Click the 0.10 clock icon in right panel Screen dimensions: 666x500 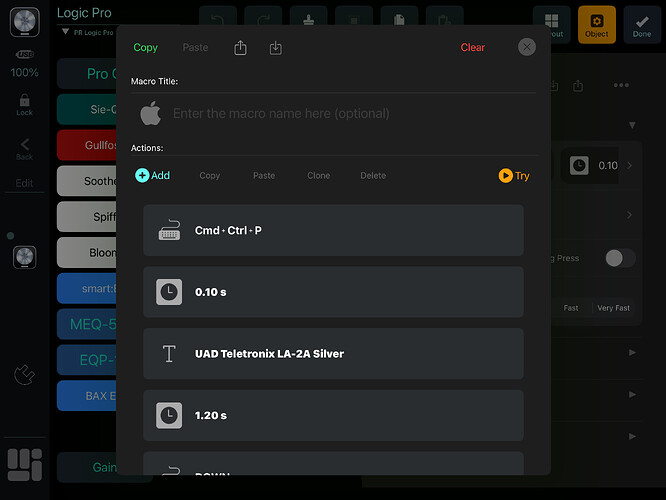[x=579, y=165]
